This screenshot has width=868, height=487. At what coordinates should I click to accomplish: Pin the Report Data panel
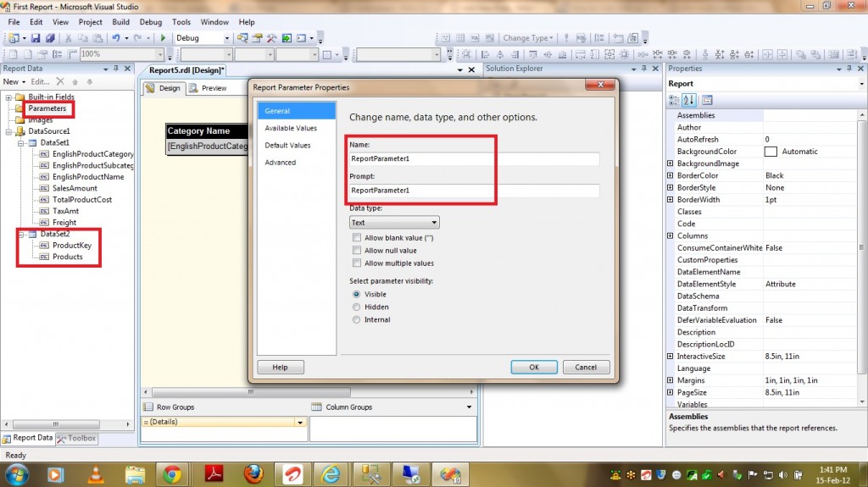(x=117, y=69)
